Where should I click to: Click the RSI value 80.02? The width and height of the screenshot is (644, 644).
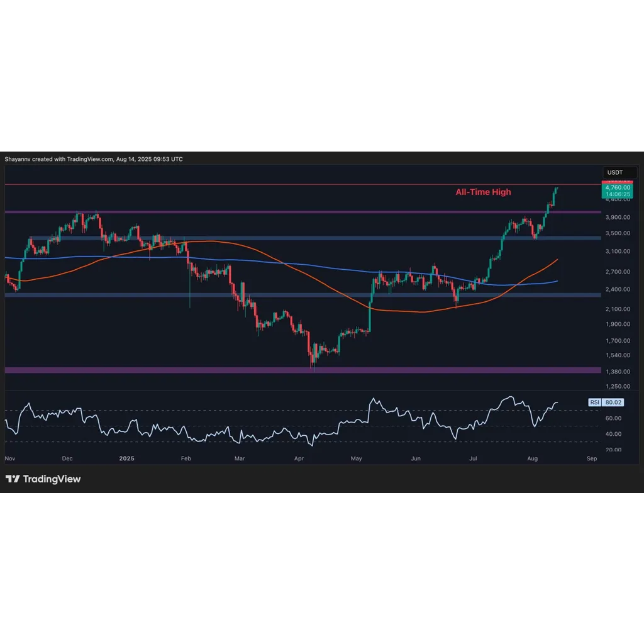tap(613, 402)
